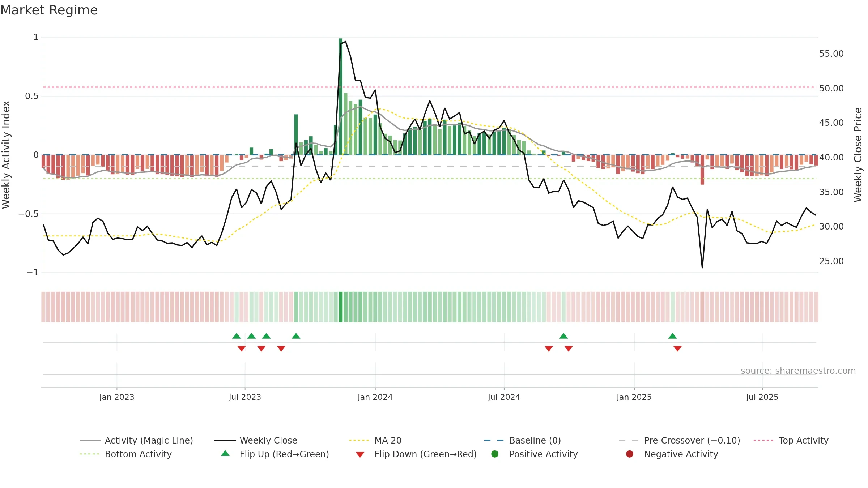
Task: Click the Positive Activity legend label
Action: (x=543, y=454)
